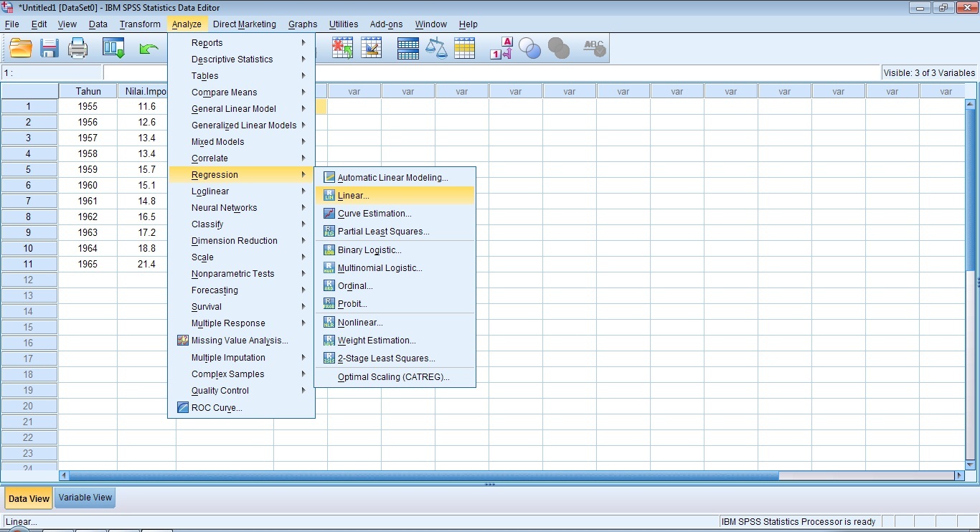Screen dimensions: 980x532
Task: Click the cell containing 1960
Action: click(88, 185)
